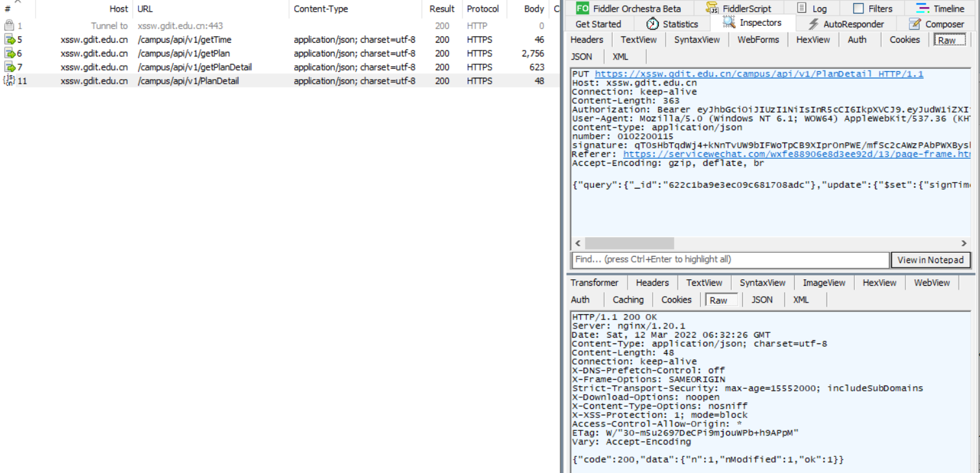Open the response Transformer tab
Screen dimensions: 980x473
coord(594,283)
